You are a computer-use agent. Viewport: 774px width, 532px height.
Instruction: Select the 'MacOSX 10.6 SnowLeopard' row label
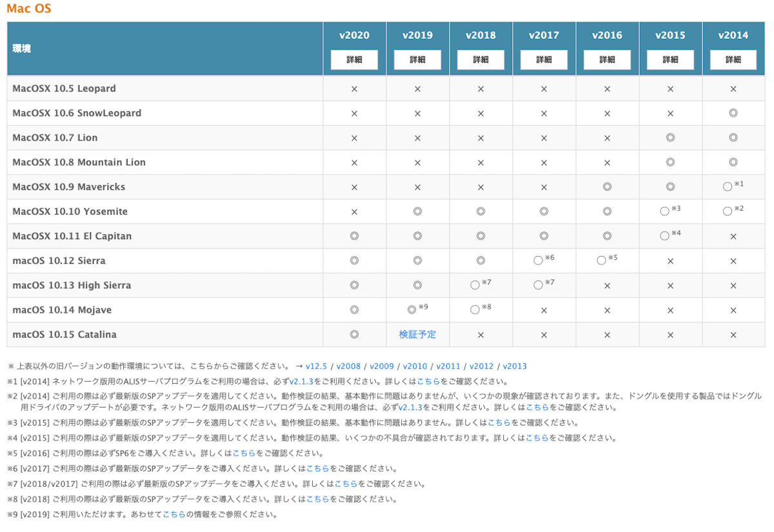(77, 113)
